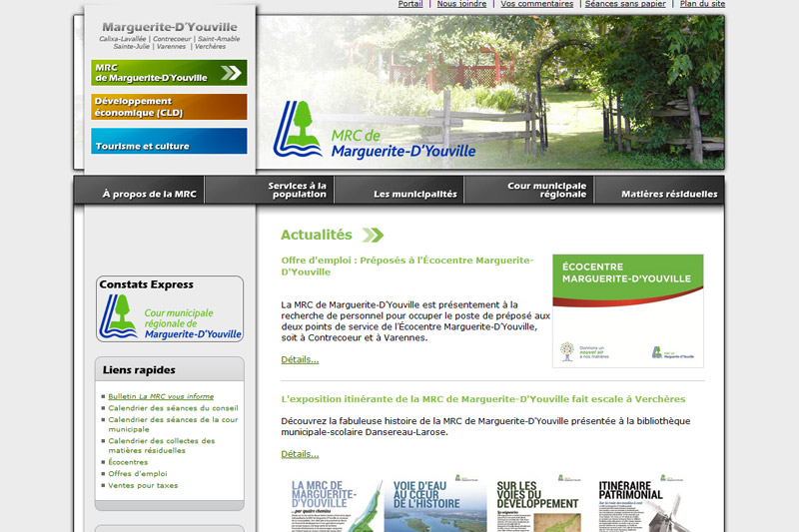Select the green MRC de Marguerite-D'Youville button

pyautogui.click(x=169, y=73)
